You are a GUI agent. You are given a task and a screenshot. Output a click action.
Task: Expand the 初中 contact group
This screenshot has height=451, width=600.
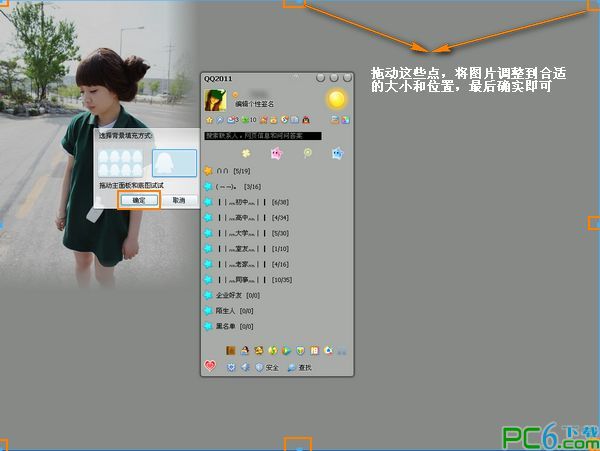tap(239, 202)
